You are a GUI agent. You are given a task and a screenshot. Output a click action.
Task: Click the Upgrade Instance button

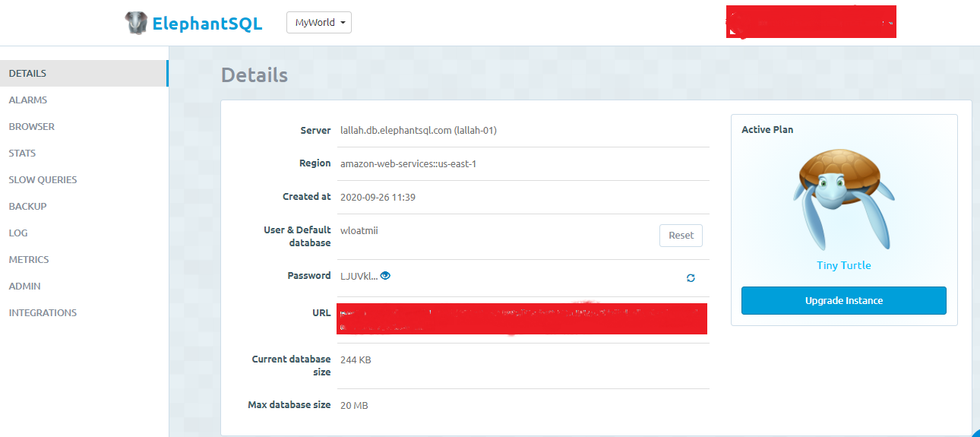click(x=844, y=300)
